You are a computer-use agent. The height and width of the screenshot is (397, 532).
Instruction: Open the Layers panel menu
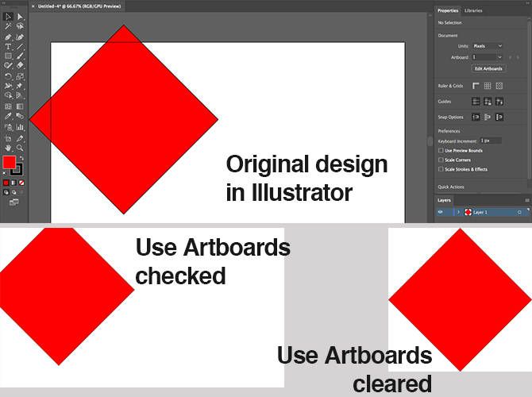coord(527,200)
